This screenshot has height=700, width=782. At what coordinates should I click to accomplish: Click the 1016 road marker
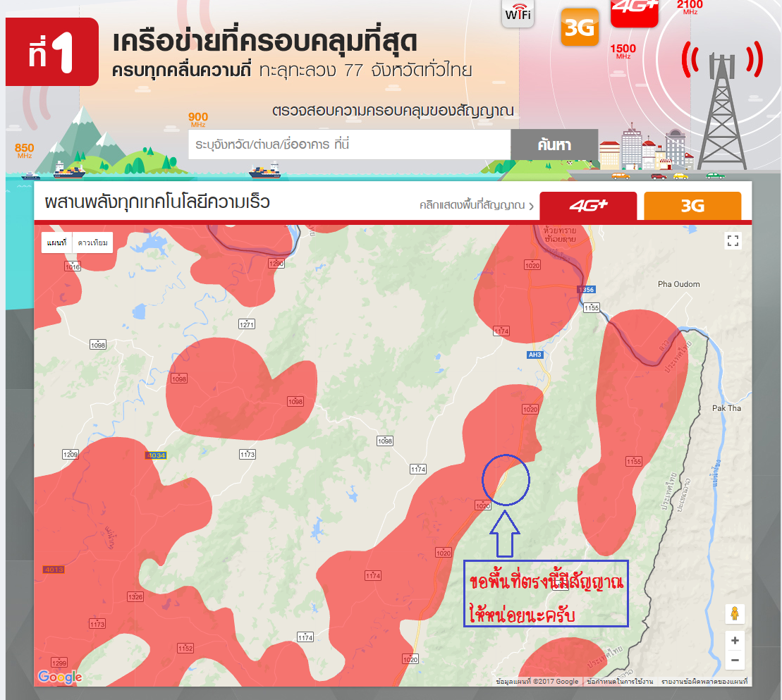pyautogui.click(x=73, y=266)
